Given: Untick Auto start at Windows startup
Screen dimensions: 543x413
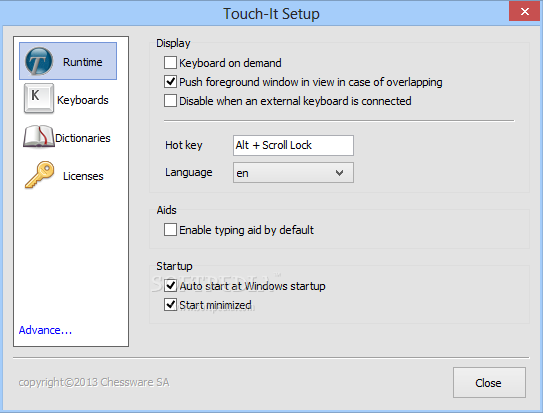Looking at the screenshot, I should (x=170, y=286).
